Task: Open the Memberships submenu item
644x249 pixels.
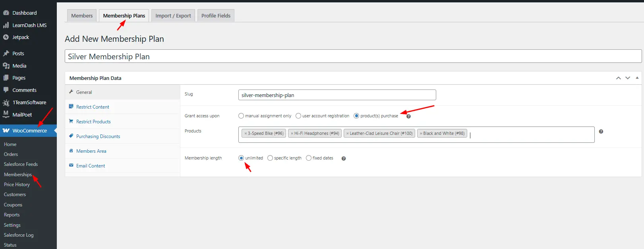Action: click(18, 175)
